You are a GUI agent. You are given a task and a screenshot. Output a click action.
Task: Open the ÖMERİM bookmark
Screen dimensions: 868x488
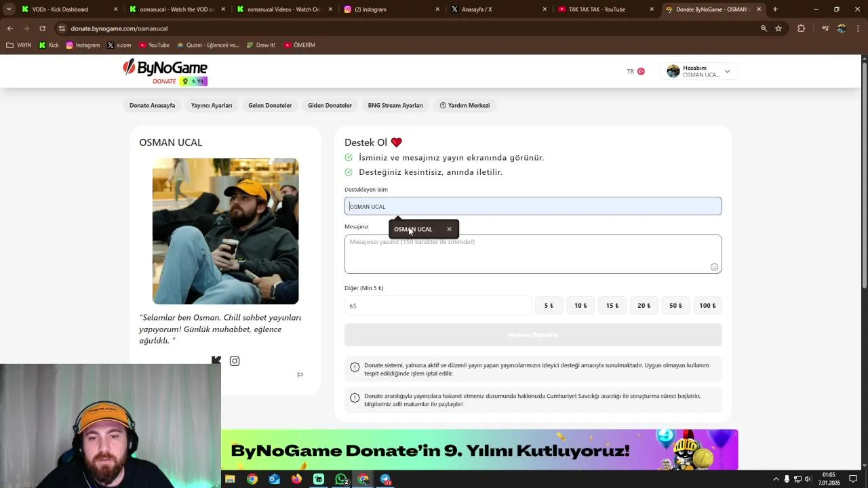[x=299, y=45]
